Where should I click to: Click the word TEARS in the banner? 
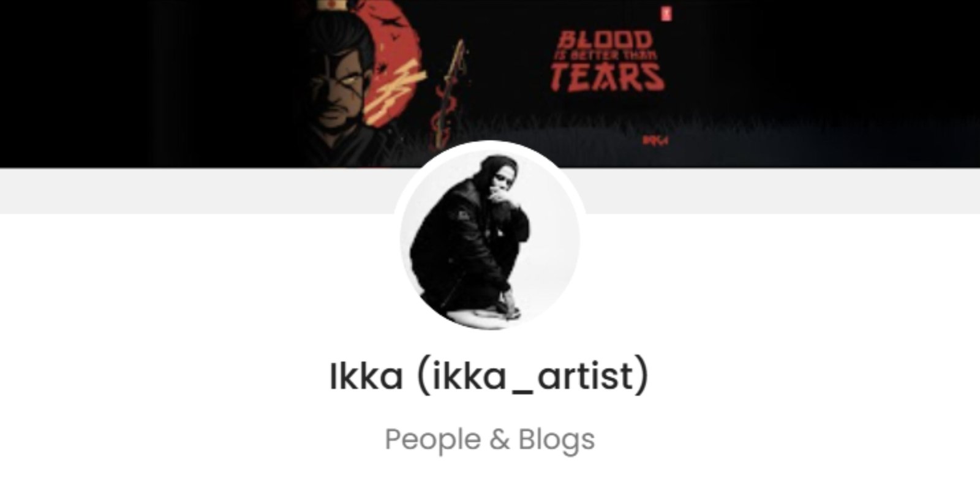coord(606,77)
